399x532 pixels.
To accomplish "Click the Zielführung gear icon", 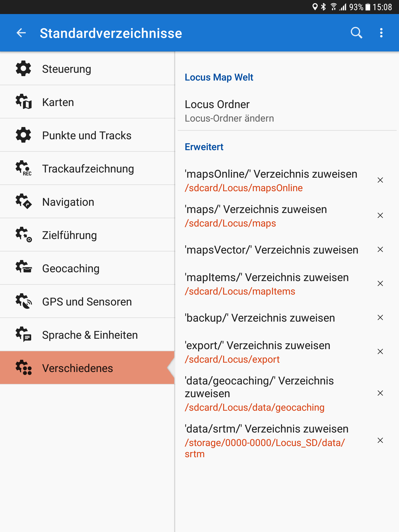I will [x=23, y=235].
